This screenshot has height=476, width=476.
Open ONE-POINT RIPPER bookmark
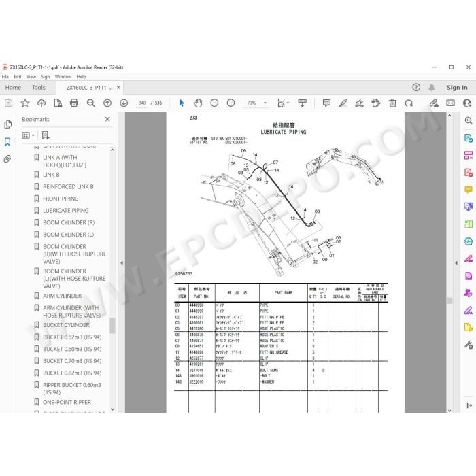pyautogui.click(x=67, y=402)
